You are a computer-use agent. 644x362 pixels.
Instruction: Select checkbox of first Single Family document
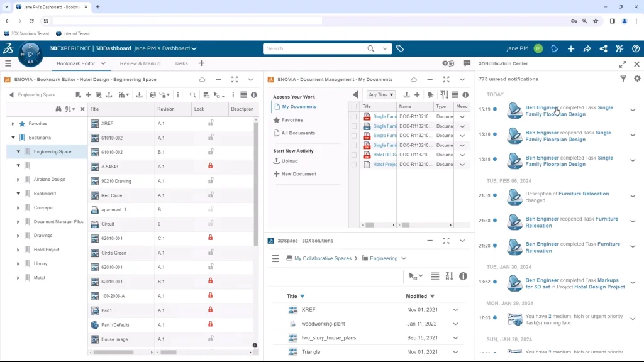click(354, 117)
